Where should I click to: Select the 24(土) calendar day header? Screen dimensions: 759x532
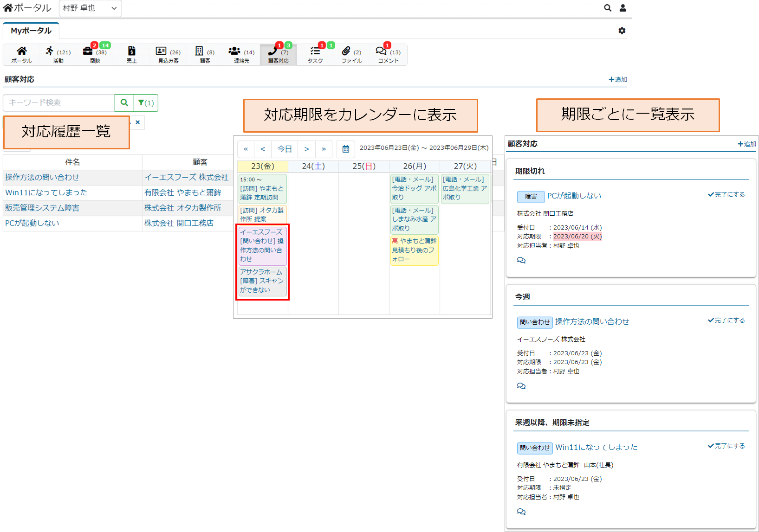point(313,166)
